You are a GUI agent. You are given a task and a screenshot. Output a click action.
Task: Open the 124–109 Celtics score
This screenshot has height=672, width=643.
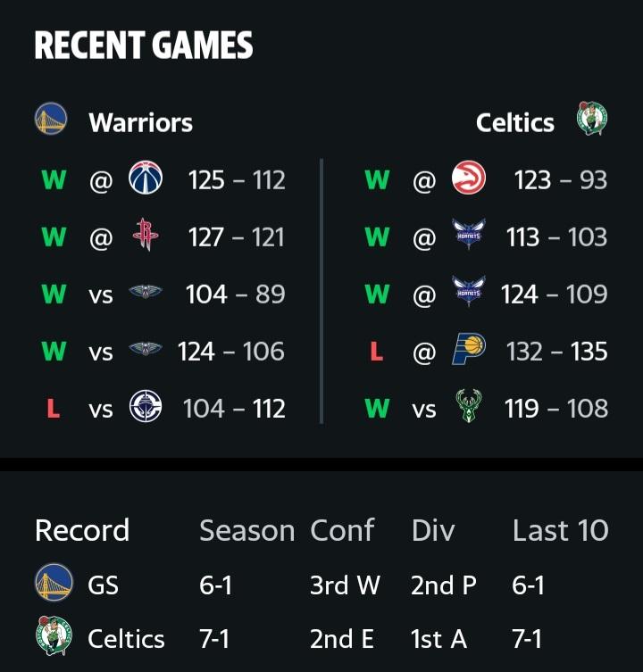click(555, 295)
